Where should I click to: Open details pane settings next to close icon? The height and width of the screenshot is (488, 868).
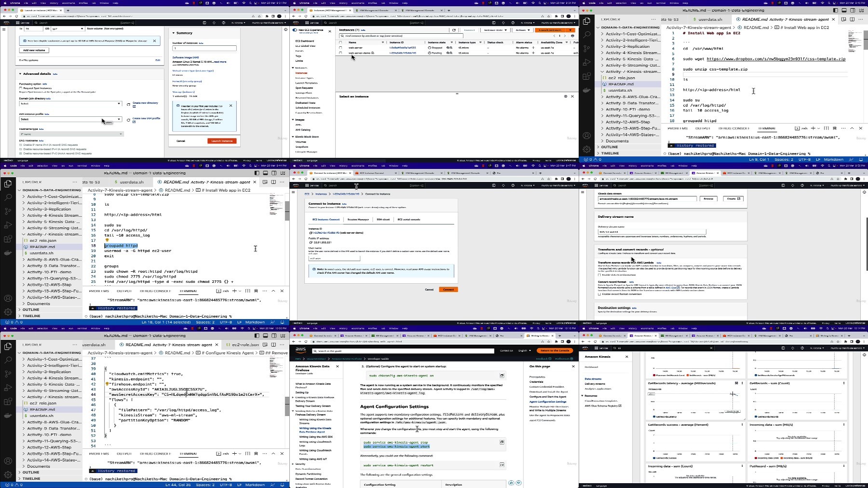[566, 96]
